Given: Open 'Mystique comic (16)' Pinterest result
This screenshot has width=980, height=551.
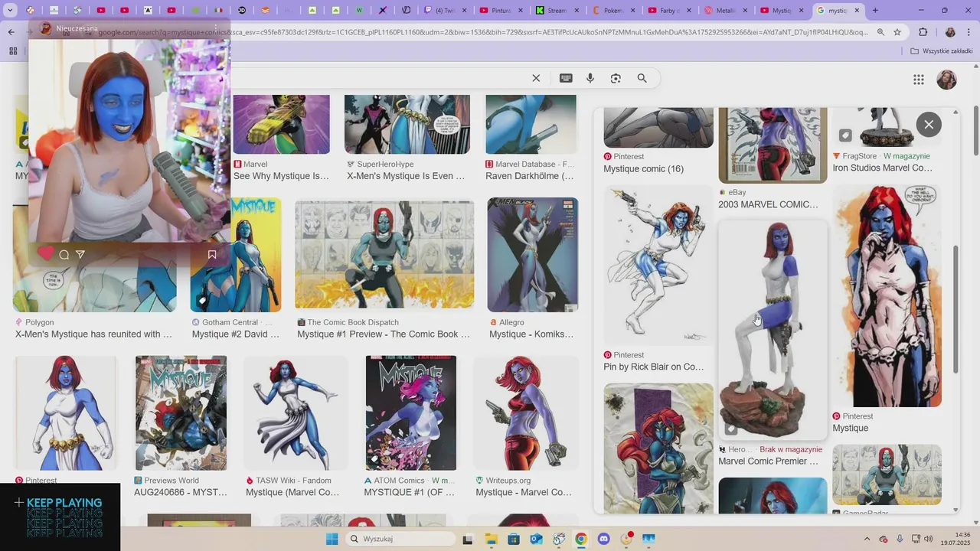Looking at the screenshot, I should (643, 169).
